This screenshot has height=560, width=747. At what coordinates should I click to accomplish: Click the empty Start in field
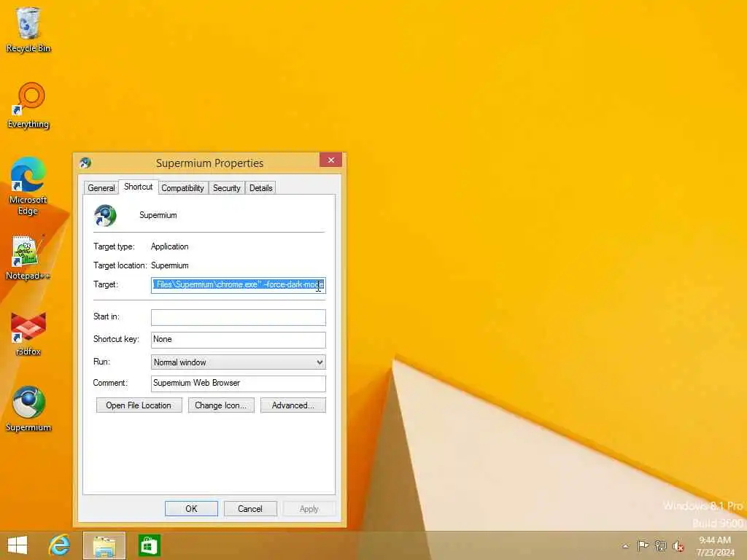click(239, 317)
